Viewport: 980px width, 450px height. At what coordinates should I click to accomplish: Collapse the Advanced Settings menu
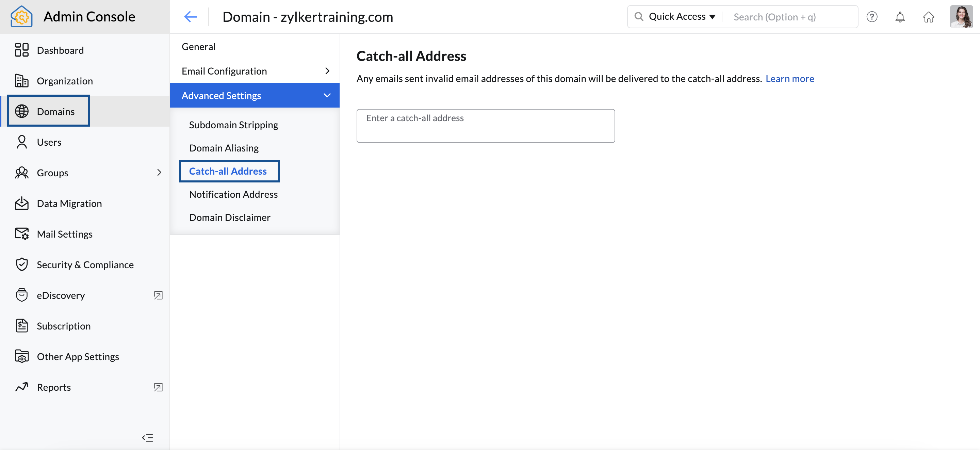coord(327,95)
